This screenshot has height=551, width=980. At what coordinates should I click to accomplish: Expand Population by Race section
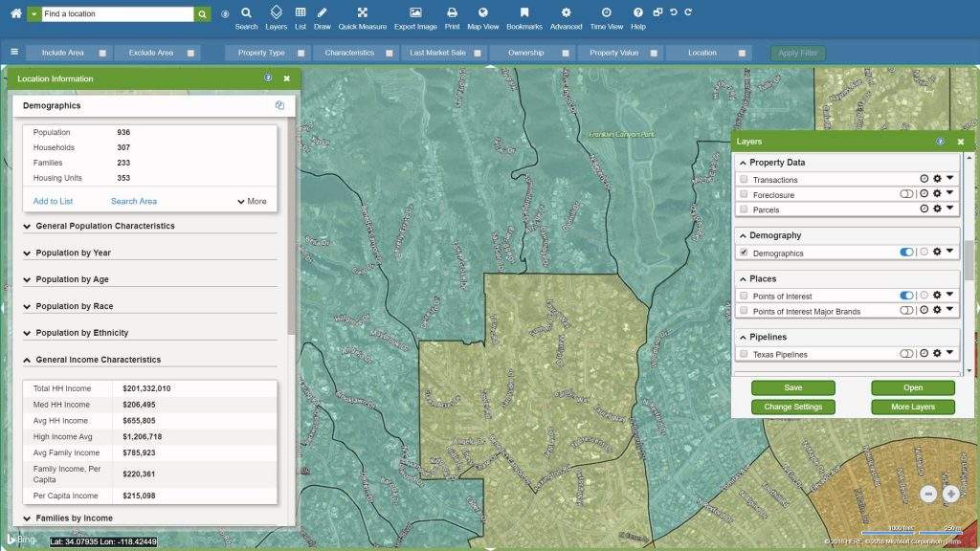click(150, 306)
